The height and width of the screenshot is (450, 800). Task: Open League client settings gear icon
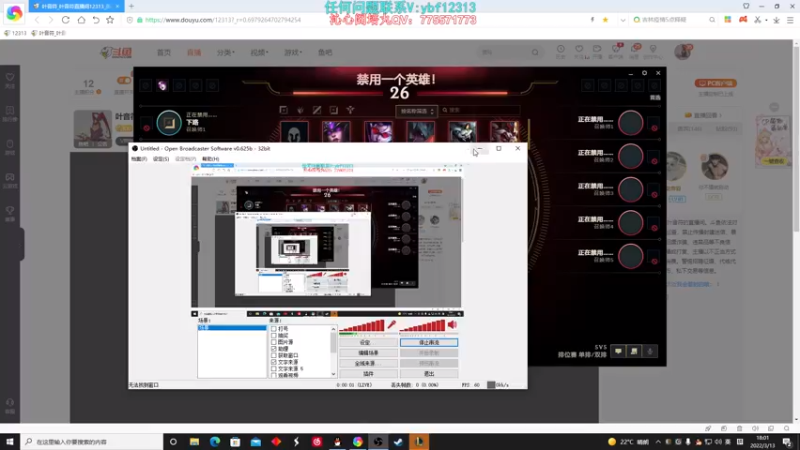click(x=644, y=73)
